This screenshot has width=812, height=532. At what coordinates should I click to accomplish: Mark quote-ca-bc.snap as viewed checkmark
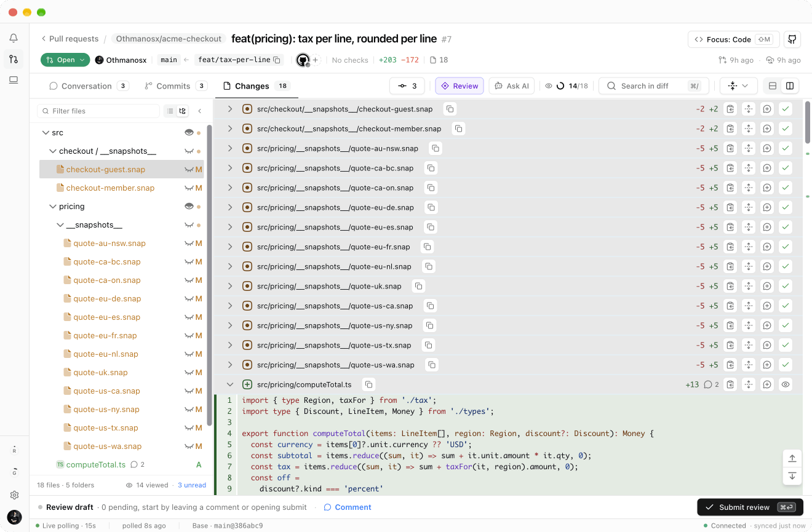tap(786, 168)
